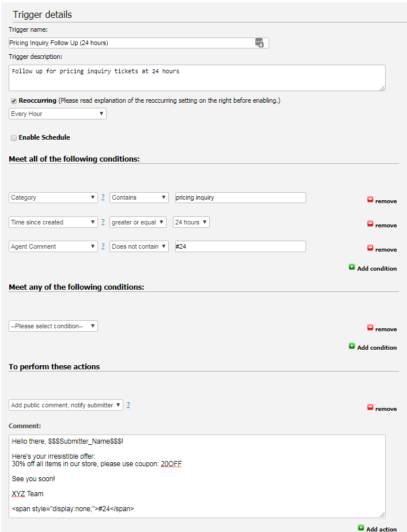Image resolution: width=407 pixels, height=532 pixels.
Task: Open the greater or equal operator dropdown
Action: 138,222
